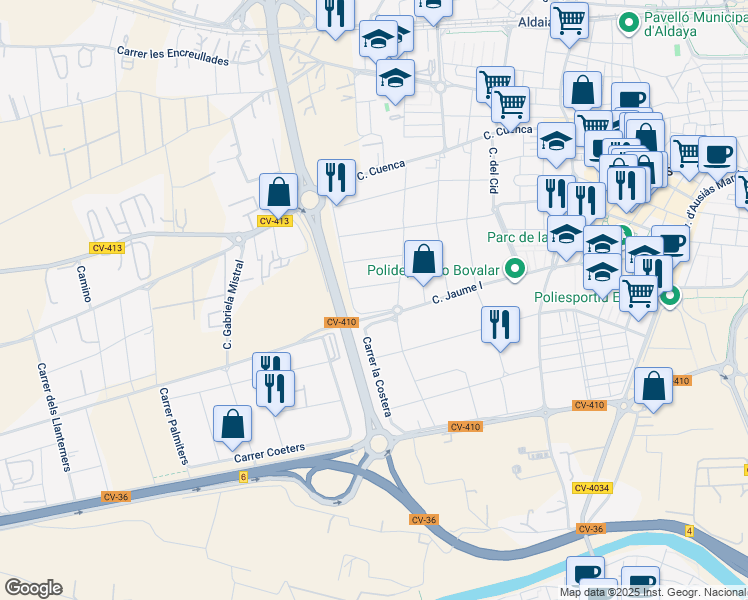Select the restaurant marker at top edge of map

[x=334, y=13]
